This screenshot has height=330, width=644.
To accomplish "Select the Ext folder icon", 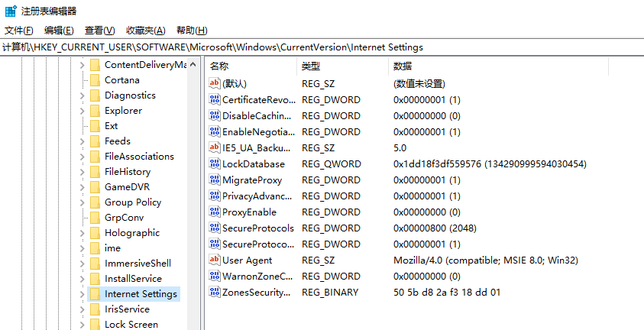I will tap(95, 126).
